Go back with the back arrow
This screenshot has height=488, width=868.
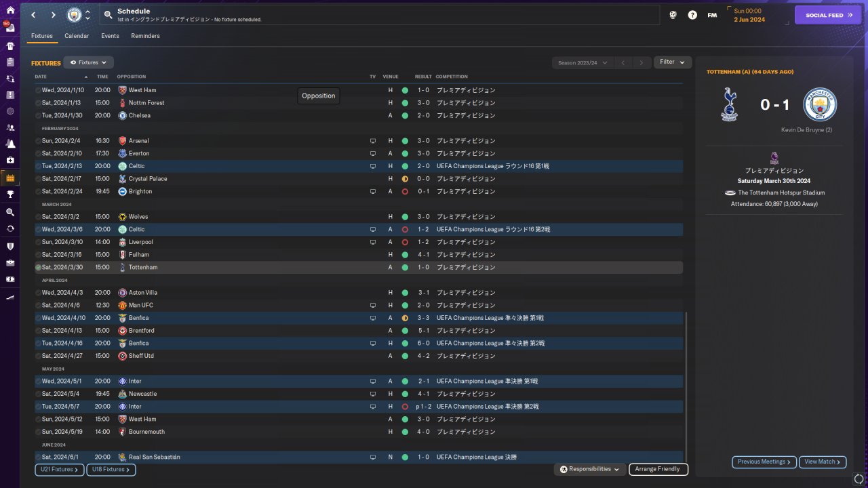(34, 15)
